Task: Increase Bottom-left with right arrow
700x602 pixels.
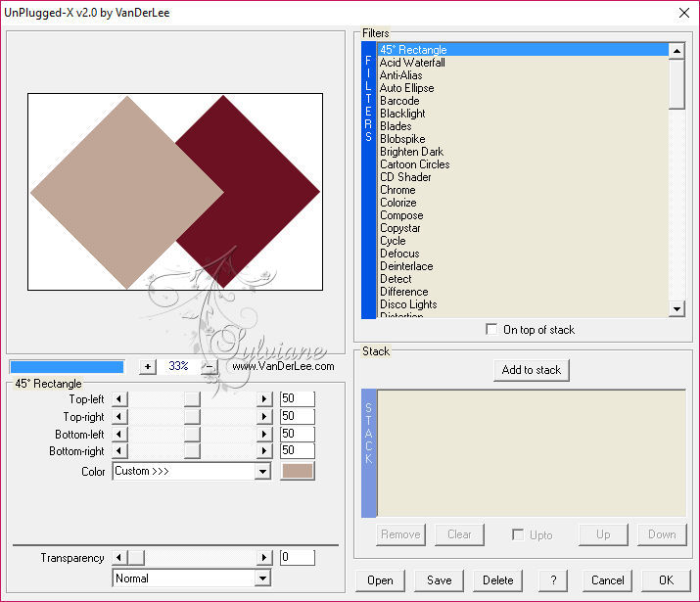Action: pyautogui.click(x=264, y=434)
